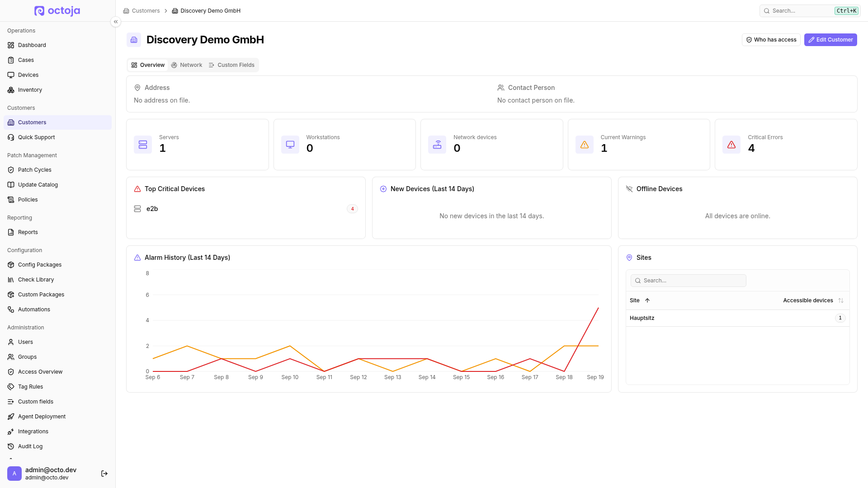Click the Network devices router icon
The image size is (868, 488).
pos(437,145)
